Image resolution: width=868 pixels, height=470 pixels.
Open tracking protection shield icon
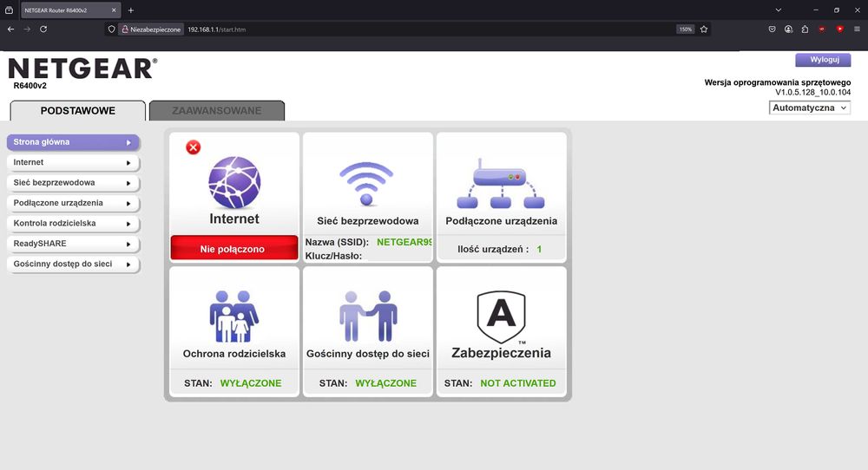[x=111, y=29]
